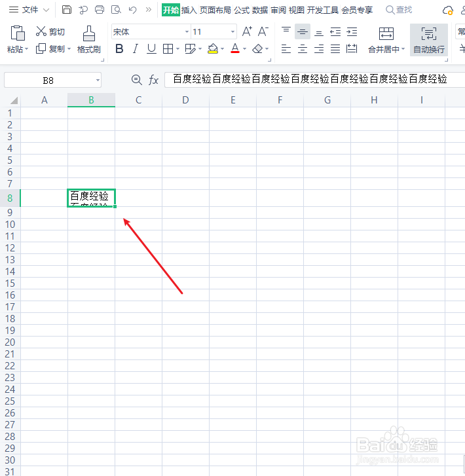Click the fx insert function icon
This screenshot has height=476, width=465.
tap(153, 80)
